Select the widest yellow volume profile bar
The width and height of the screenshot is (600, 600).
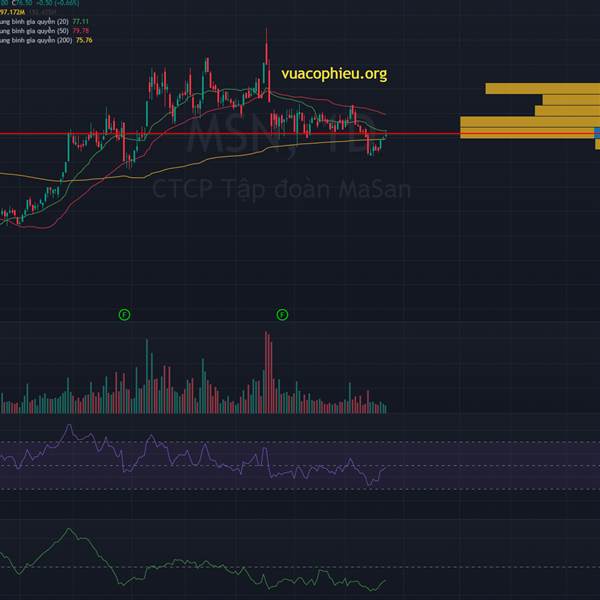(530, 122)
